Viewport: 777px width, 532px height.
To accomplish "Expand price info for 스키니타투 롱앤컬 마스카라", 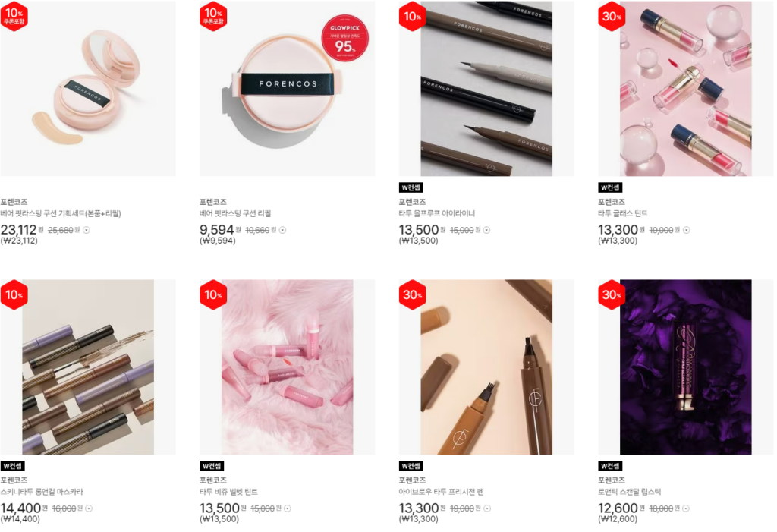I will click(x=90, y=508).
